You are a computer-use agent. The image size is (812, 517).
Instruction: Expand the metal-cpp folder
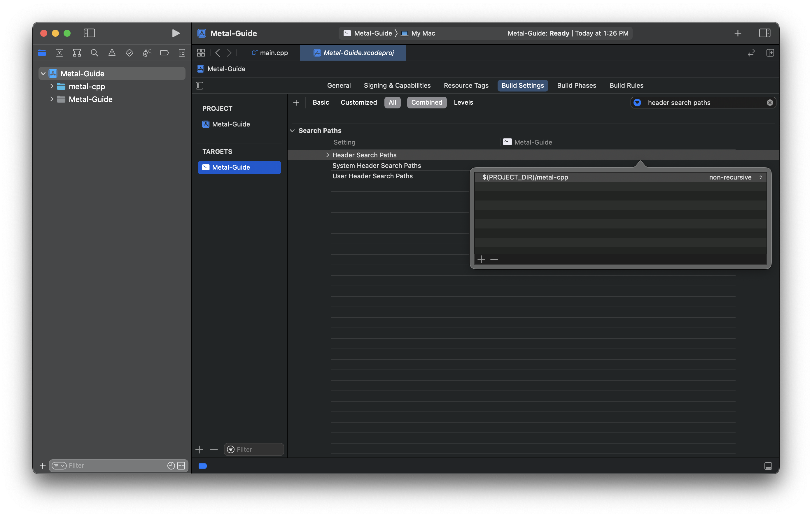52,86
